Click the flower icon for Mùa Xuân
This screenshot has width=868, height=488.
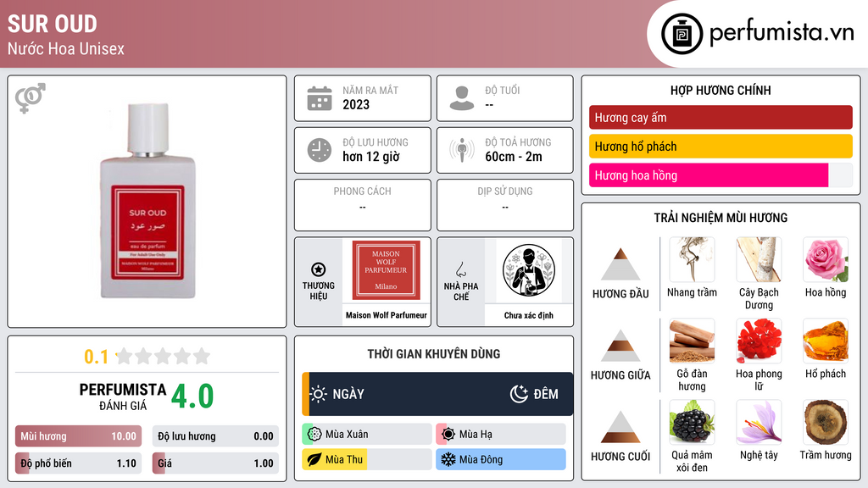pos(314,435)
